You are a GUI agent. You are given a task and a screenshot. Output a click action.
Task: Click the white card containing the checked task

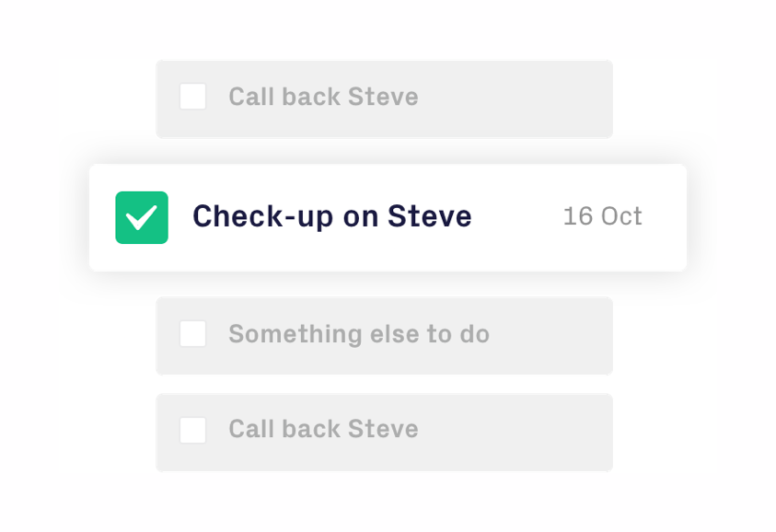click(388, 216)
